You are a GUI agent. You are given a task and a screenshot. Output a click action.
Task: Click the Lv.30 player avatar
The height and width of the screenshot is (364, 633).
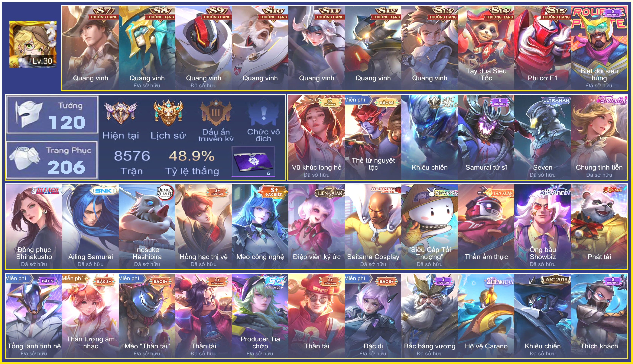(x=33, y=44)
